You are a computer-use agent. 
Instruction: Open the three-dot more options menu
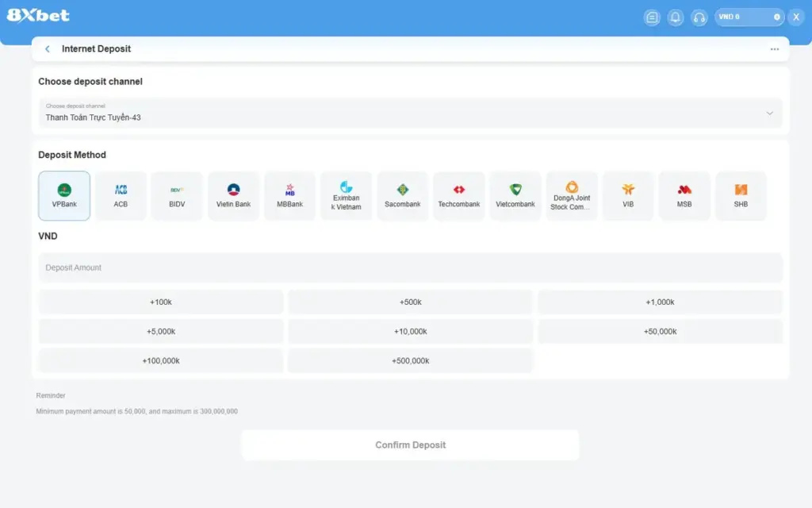[774, 49]
